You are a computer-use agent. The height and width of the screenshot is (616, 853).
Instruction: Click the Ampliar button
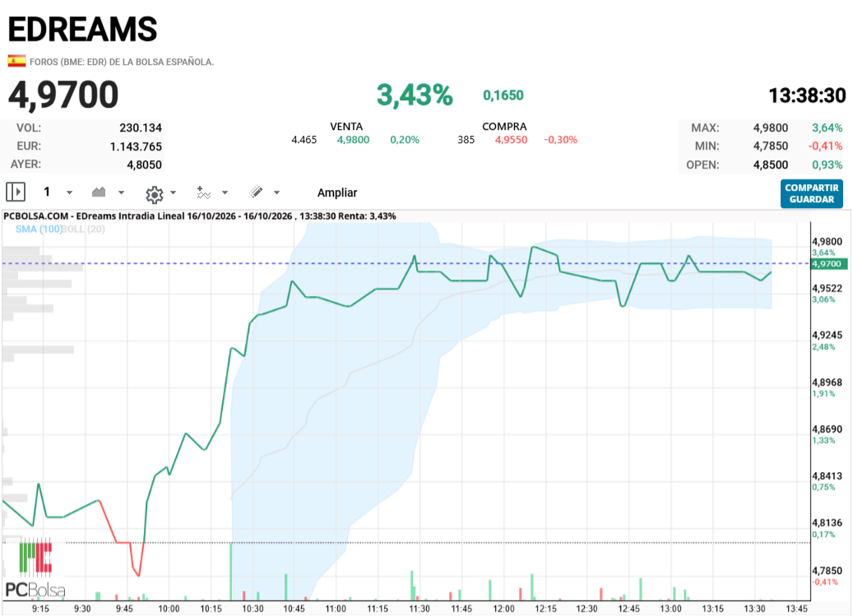point(337,192)
